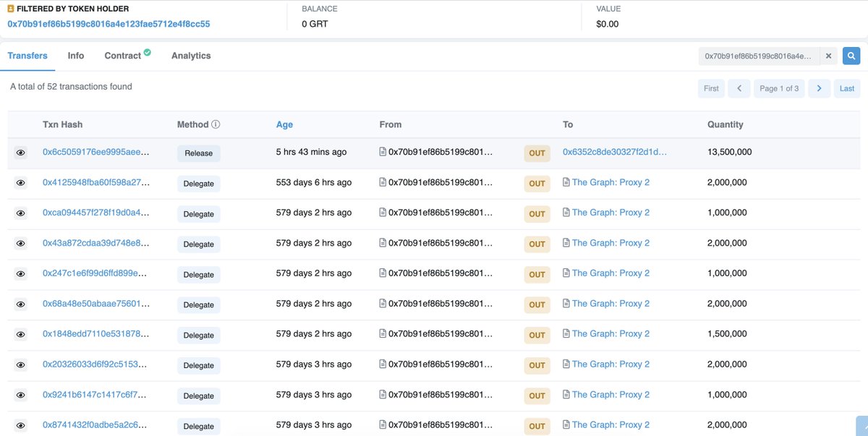868x436 pixels.
Task: Click From address in Release row
Action: [x=441, y=153]
